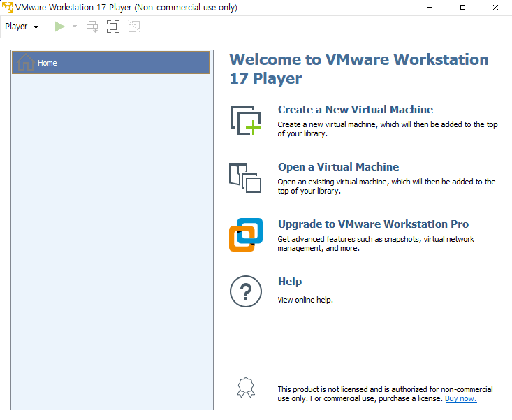Image resolution: width=512 pixels, height=420 pixels.
Task: Click Upgrade to VMware Workstation Pro link
Action: click(x=373, y=224)
